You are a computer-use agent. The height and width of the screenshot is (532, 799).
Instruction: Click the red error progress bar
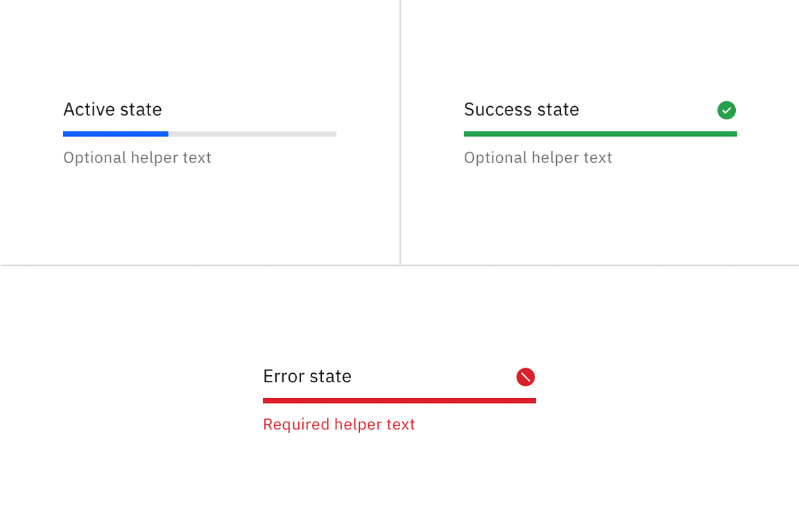click(399, 400)
